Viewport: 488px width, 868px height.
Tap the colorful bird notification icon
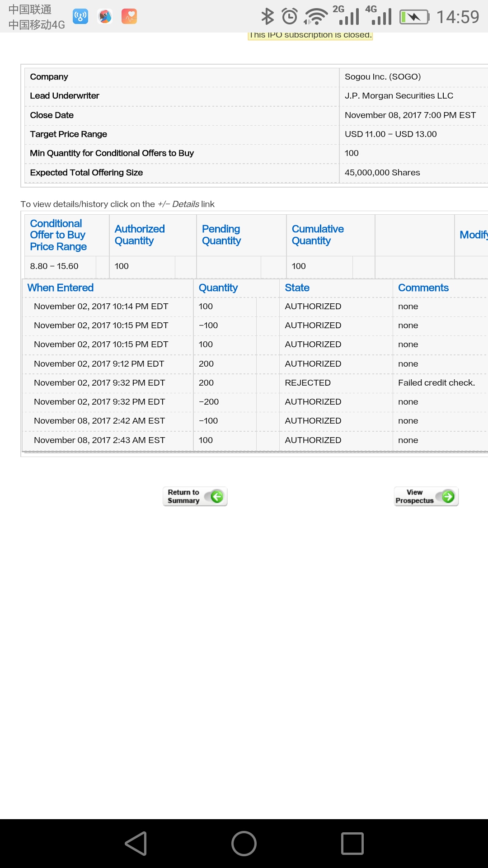point(105,17)
